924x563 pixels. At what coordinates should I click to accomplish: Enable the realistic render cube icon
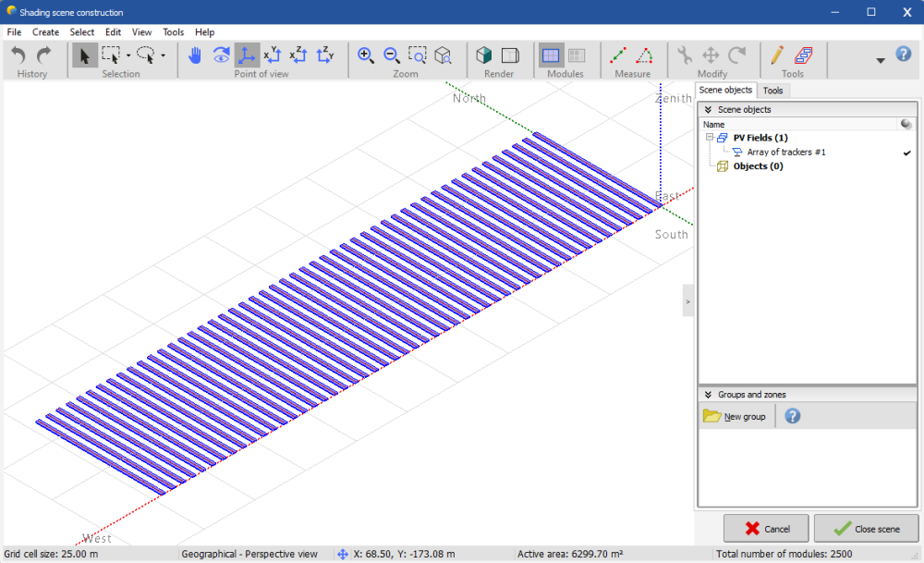coord(484,55)
